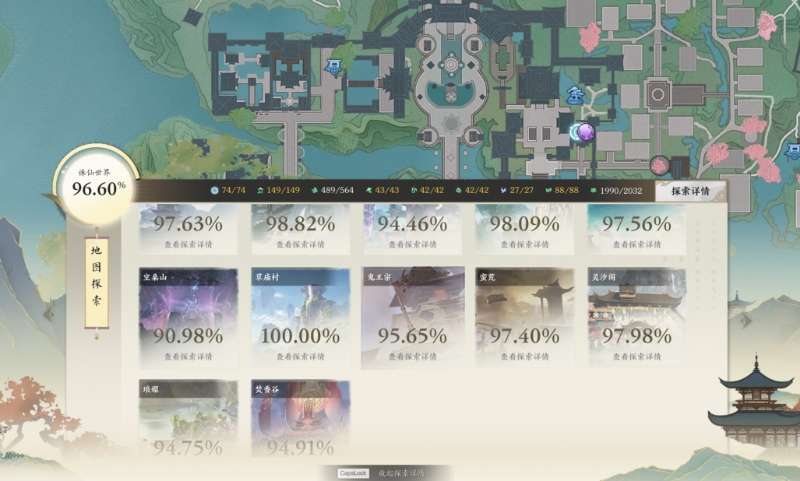Open 查看探索详情 under the 97.63% card
The height and width of the screenshot is (481, 800).
click(188, 244)
